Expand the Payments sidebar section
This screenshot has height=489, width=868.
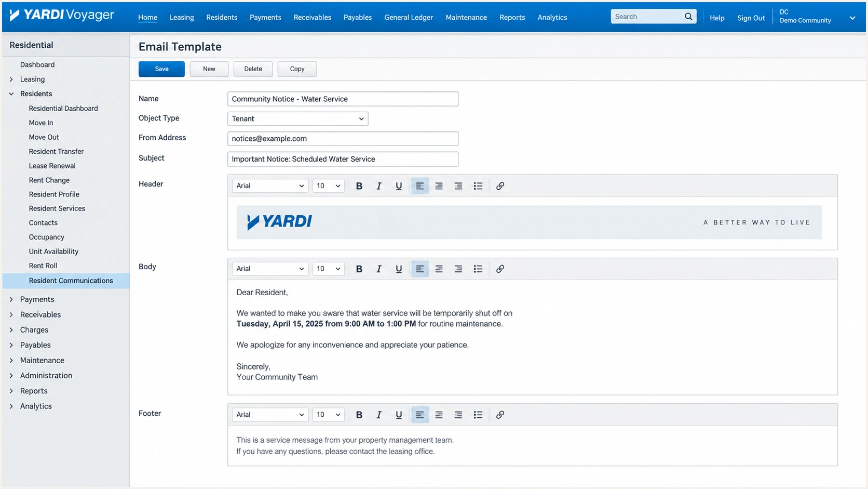coord(11,299)
